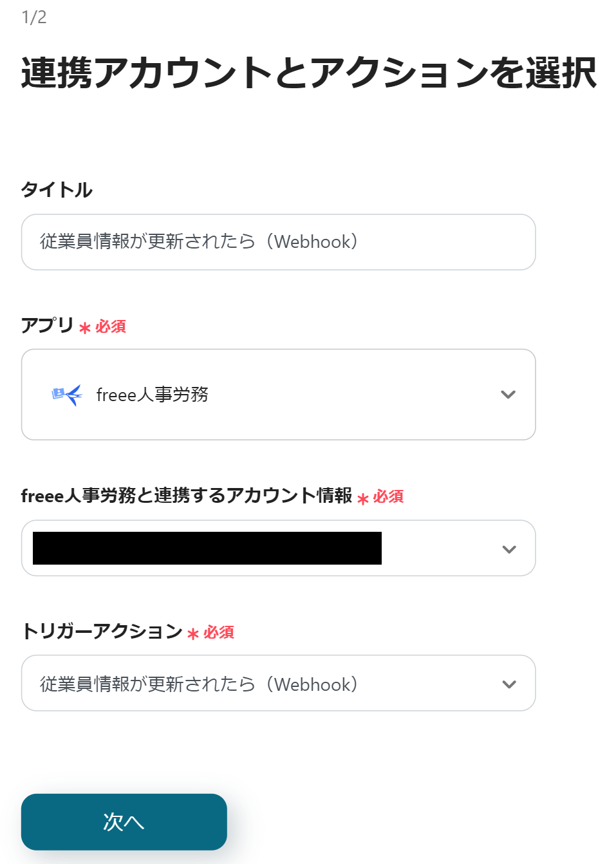
Task: Click the red asterisk beside アカウント情報 label
Action: click(363, 498)
